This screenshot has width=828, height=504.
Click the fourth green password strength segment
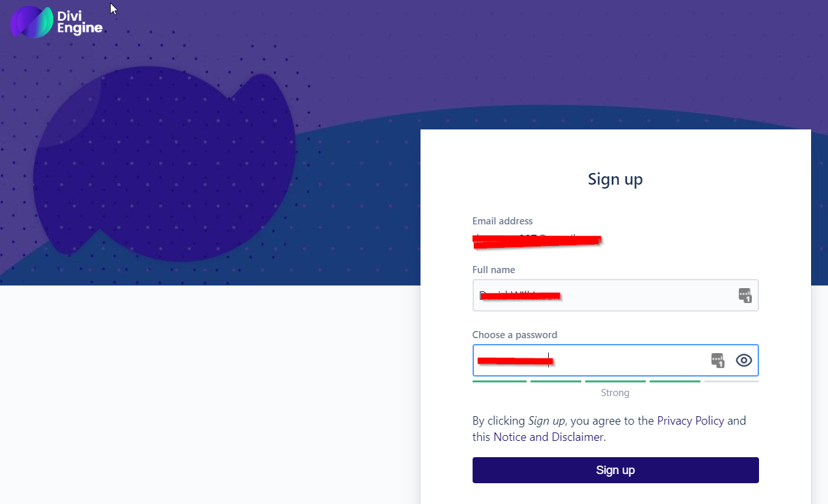click(x=674, y=381)
